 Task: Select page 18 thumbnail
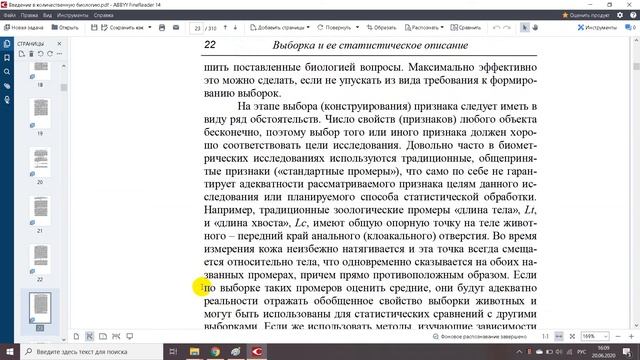[x=40, y=71]
